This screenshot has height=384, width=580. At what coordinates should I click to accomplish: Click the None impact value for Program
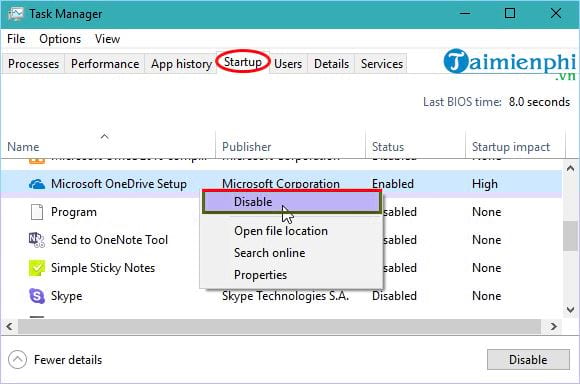487,212
